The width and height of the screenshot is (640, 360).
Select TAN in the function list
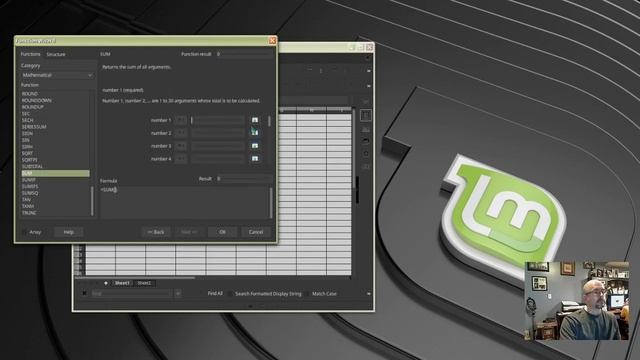click(27, 200)
